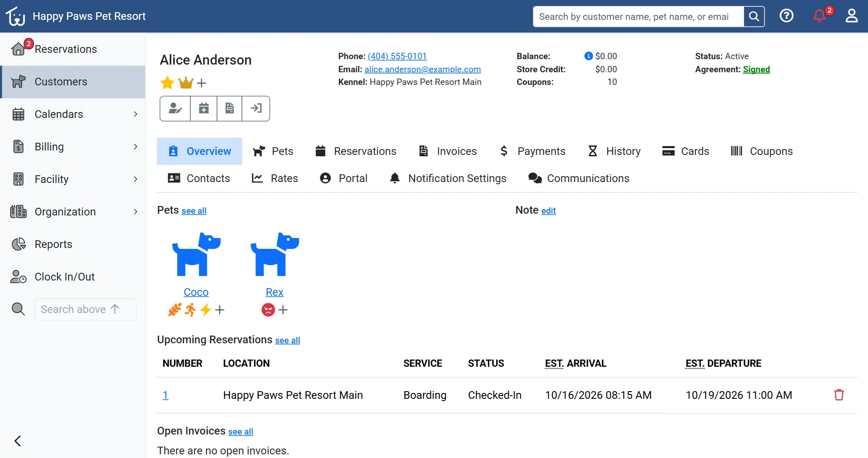Focus the customer search input field
The width and height of the screenshot is (868, 458).
coord(638,17)
